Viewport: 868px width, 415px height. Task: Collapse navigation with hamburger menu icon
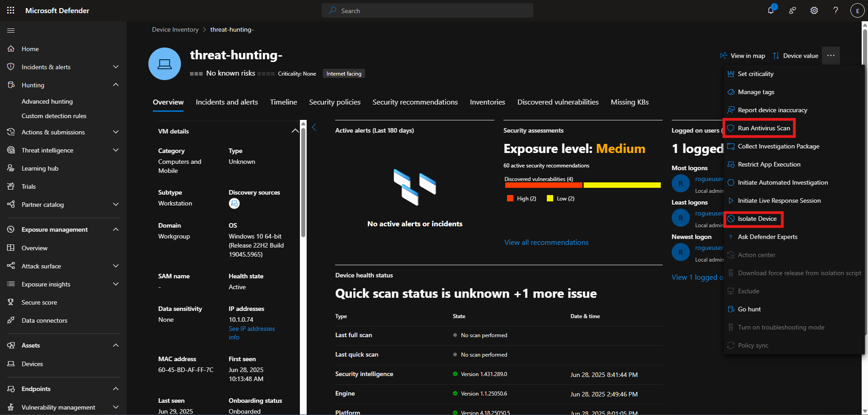pos(11,30)
